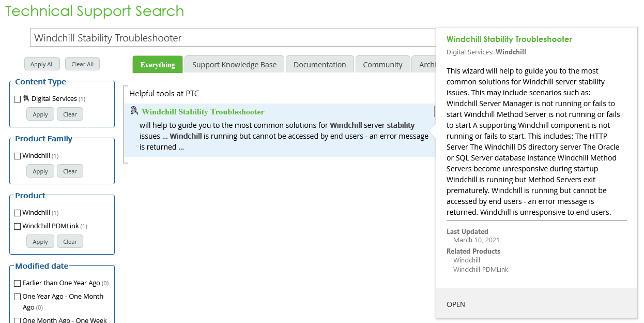The width and height of the screenshot is (644, 323).
Task: Open the Documentation tab
Action: 319,64
